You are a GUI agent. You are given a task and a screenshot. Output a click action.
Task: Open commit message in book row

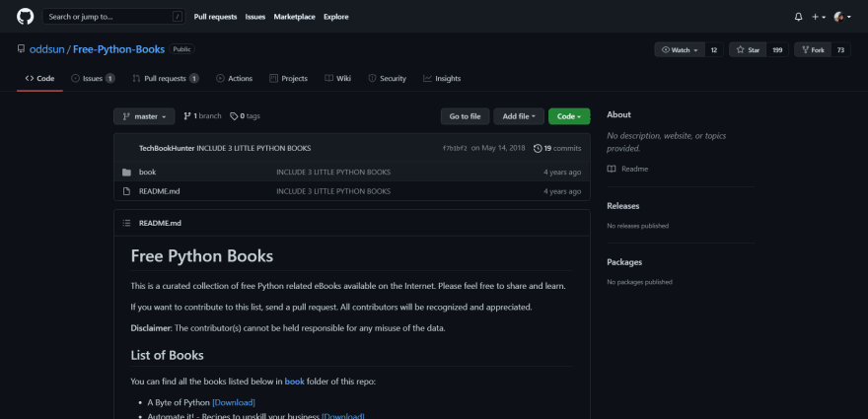tap(333, 173)
